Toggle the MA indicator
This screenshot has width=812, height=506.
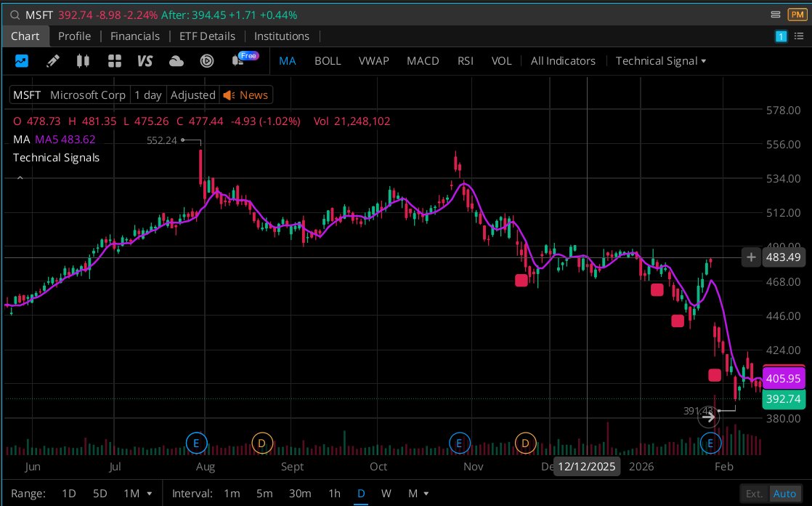[x=288, y=61]
